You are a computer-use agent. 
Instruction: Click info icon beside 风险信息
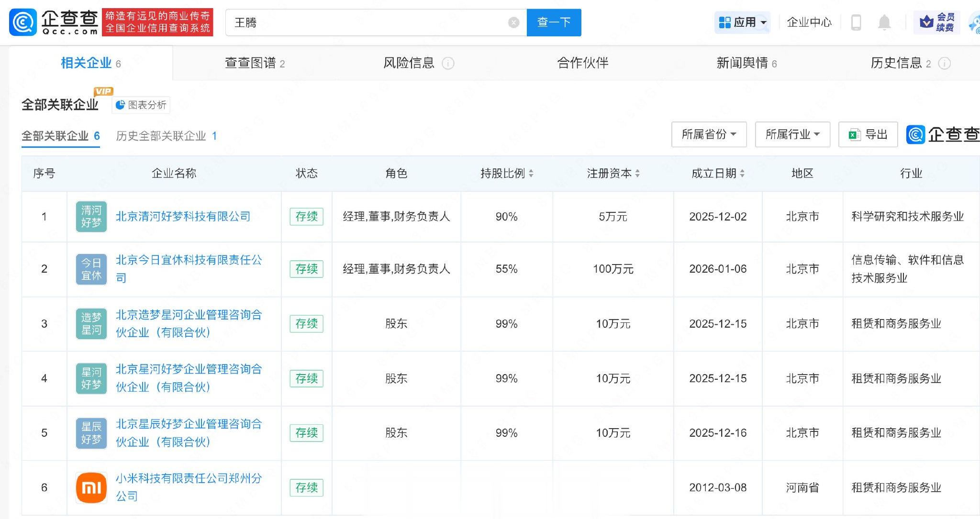point(448,63)
